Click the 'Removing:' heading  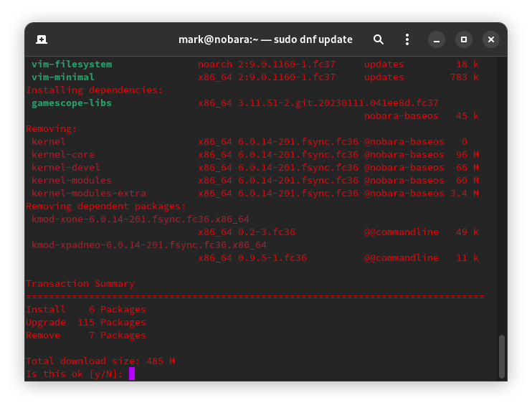51,128
